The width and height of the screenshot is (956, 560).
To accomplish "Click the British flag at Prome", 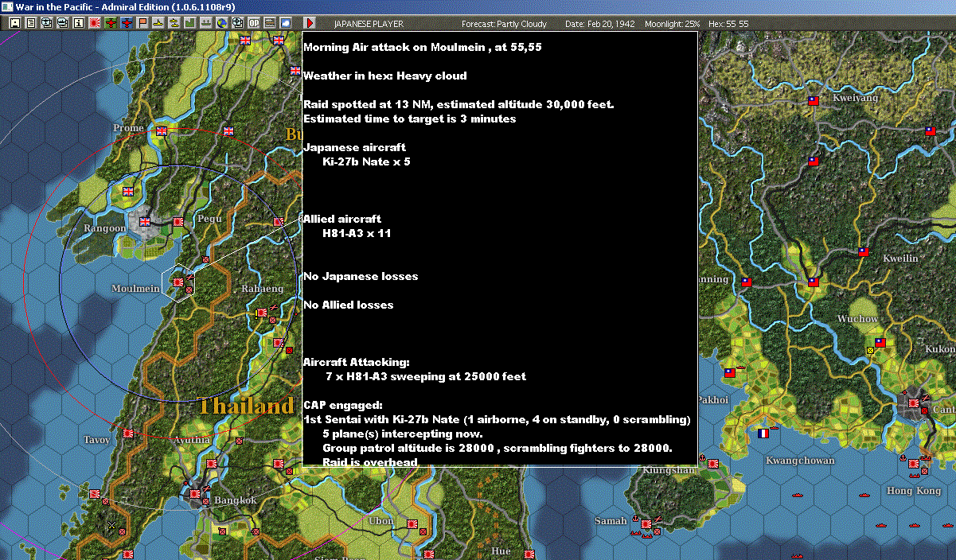I will coord(162,130).
